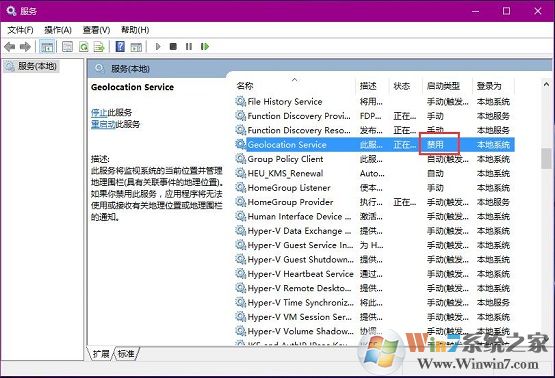Select Hyper-V Heartbeat Service row
Screen dimensions: 555x378
pos(374,274)
